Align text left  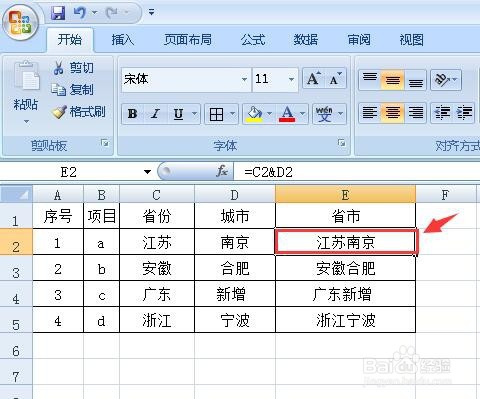point(370,113)
